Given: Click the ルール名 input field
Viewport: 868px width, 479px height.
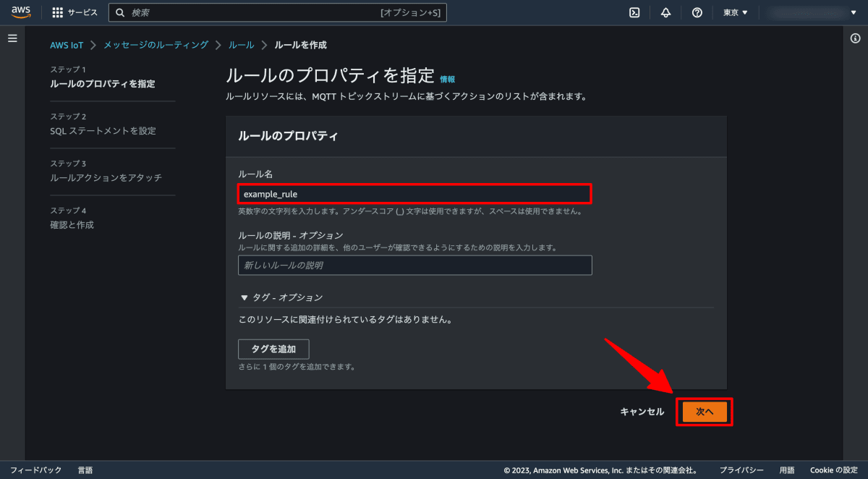Looking at the screenshot, I should pyautogui.click(x=415, y=194).
